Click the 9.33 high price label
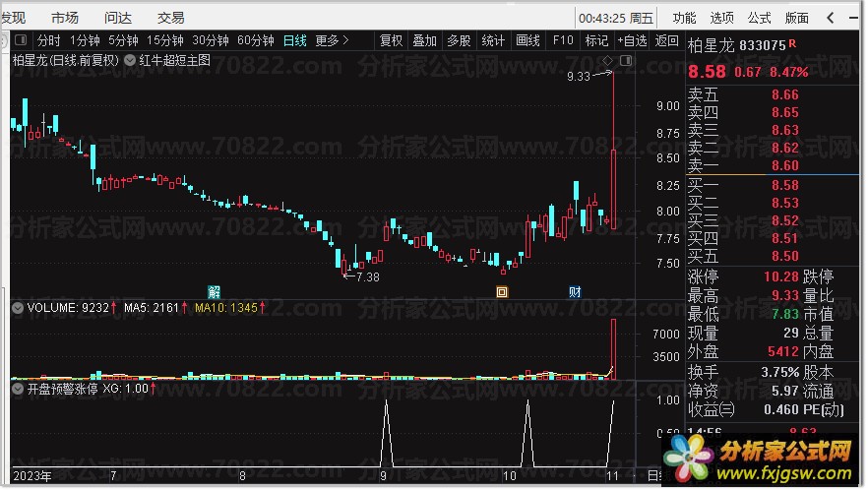Image resolution: width=868 pixels, height=490 pixels. click(x=579, y=77)
